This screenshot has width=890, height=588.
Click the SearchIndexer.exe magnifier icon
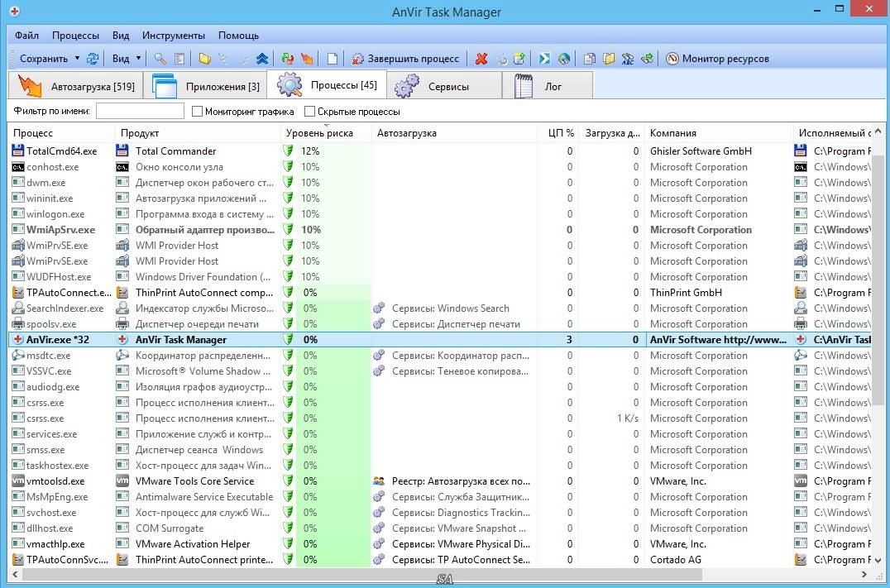tap(18, 308)
